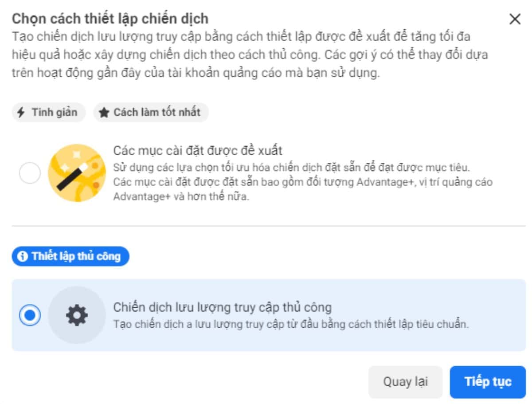Click the Tinh giản chip label
532x404 pixels.
54,113
